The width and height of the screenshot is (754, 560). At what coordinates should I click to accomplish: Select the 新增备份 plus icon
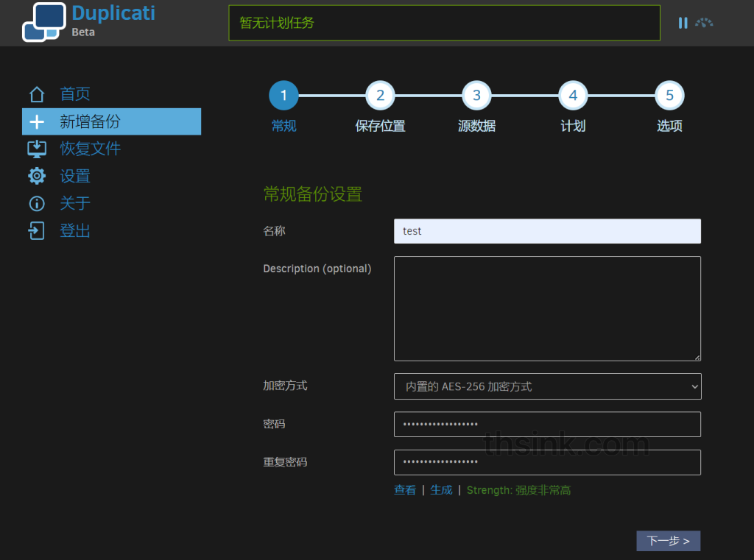(x=37, y=121)
